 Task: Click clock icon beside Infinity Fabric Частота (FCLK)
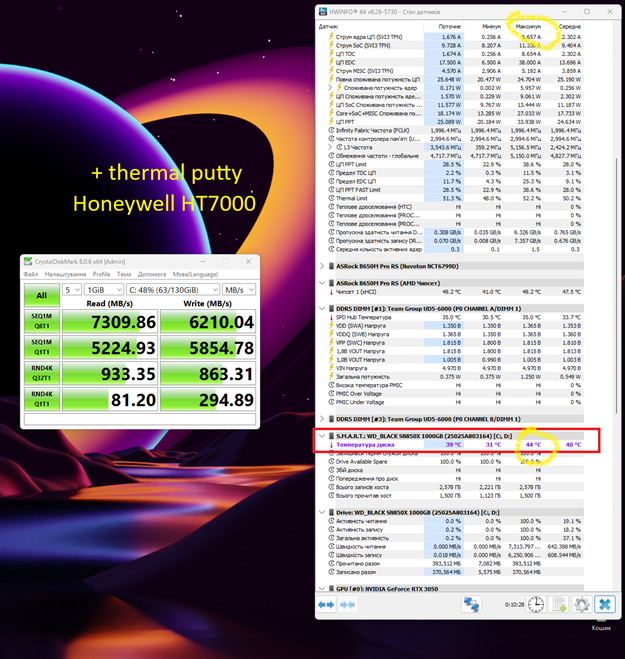[331, 130]
